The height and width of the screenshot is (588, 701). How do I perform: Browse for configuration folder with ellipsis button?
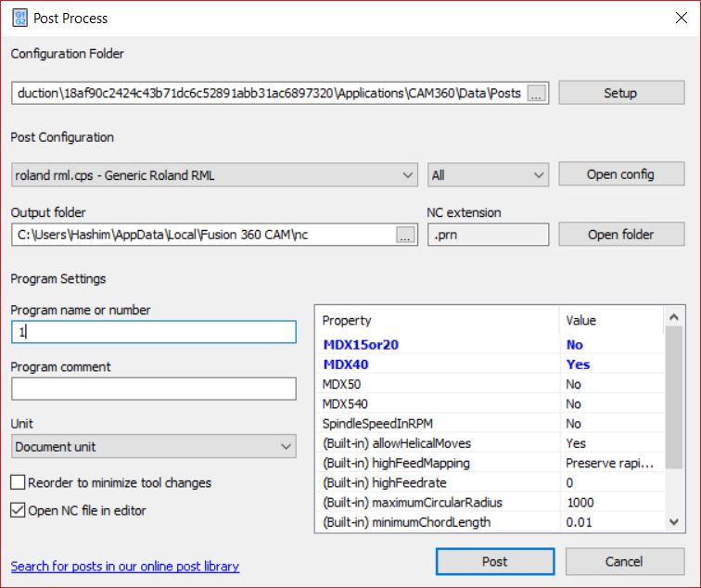537,93
